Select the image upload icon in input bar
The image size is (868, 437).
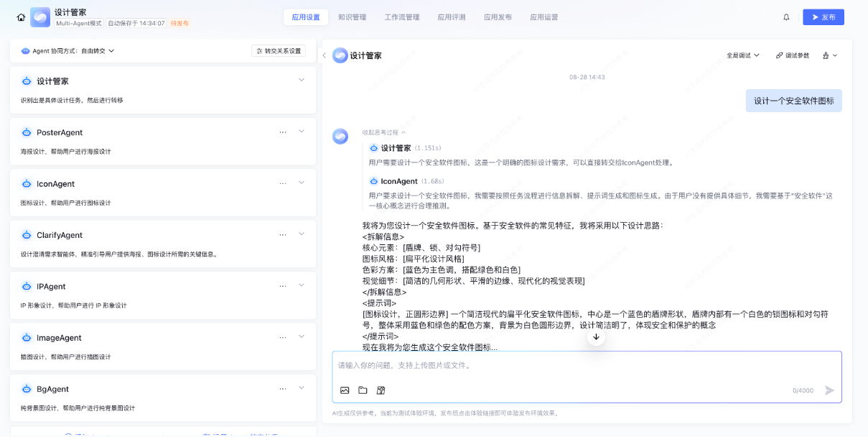(x=345, y=390)
